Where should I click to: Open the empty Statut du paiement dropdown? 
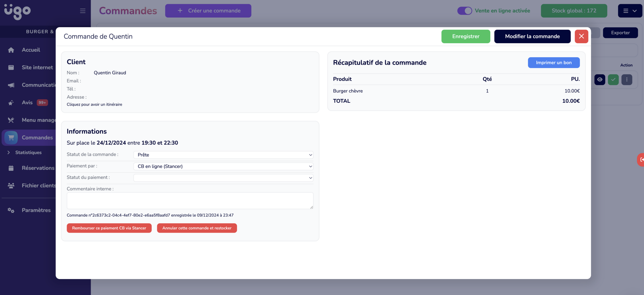click(x=223, y=178)
